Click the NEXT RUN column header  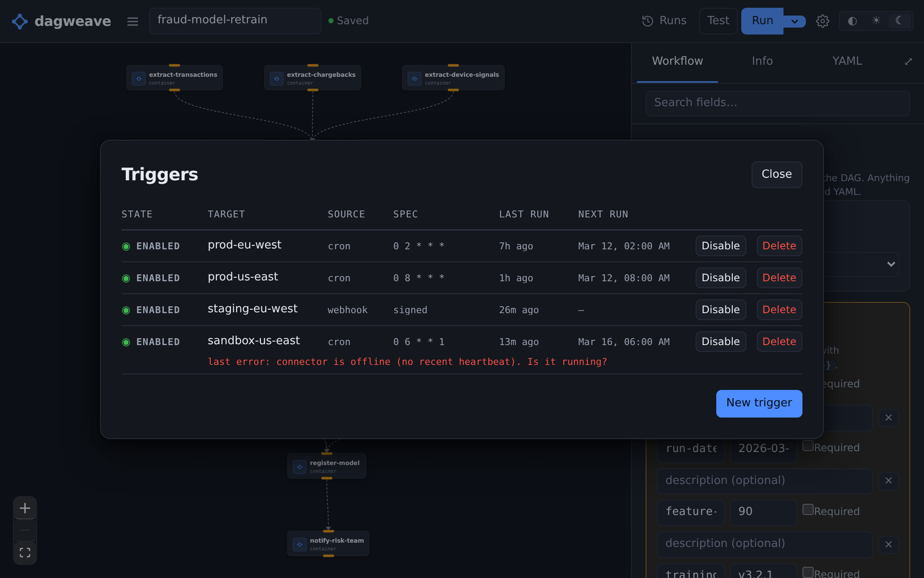pos(603,214)
